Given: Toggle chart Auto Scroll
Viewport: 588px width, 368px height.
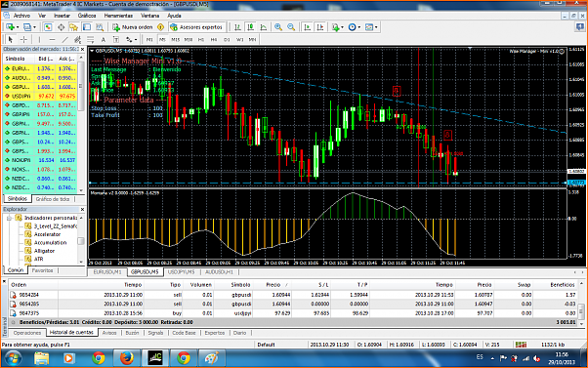Looking at the screenshot, I should coord(308,27).
